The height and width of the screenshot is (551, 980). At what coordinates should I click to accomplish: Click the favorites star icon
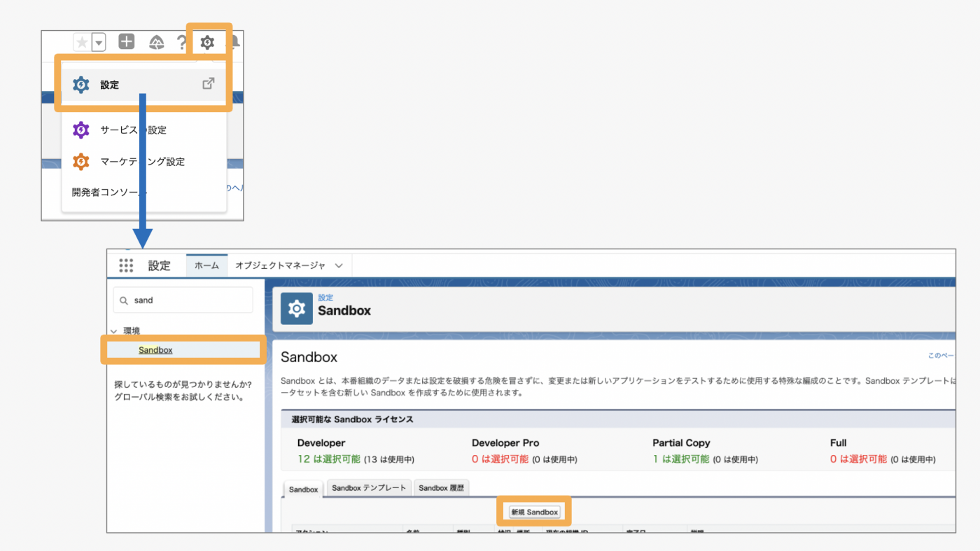click(x=82, y=43)
